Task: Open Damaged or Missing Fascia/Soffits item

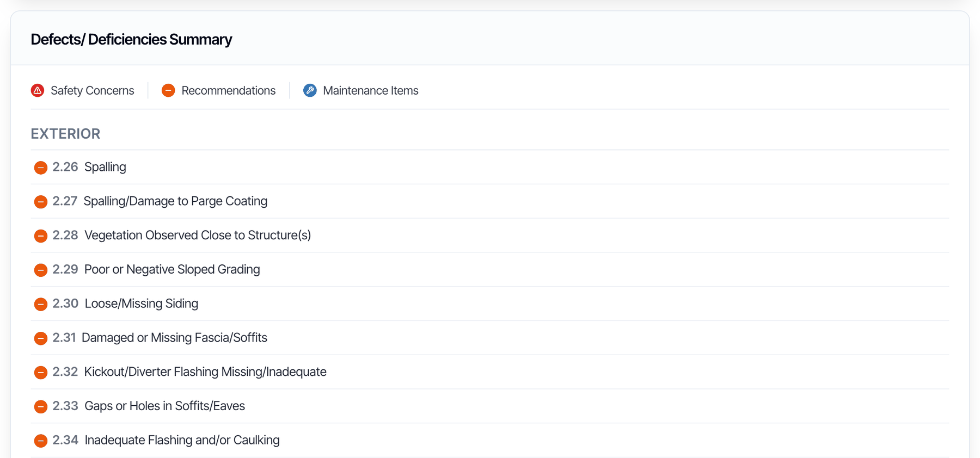Action: click(174, 338)
